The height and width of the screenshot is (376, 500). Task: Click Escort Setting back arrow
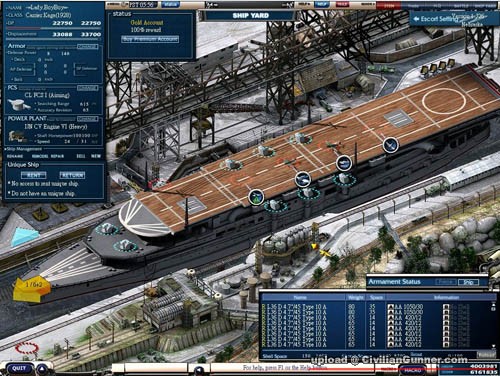416,19
